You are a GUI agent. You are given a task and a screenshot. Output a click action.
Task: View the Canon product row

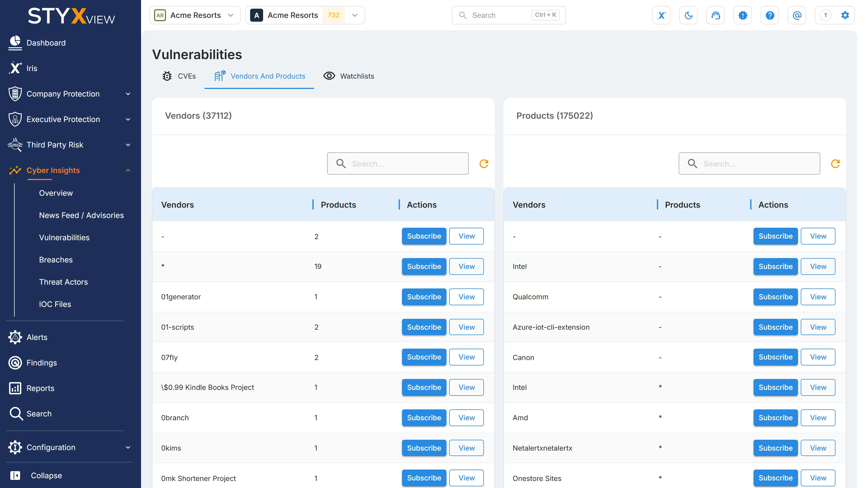tap(818, 357)
